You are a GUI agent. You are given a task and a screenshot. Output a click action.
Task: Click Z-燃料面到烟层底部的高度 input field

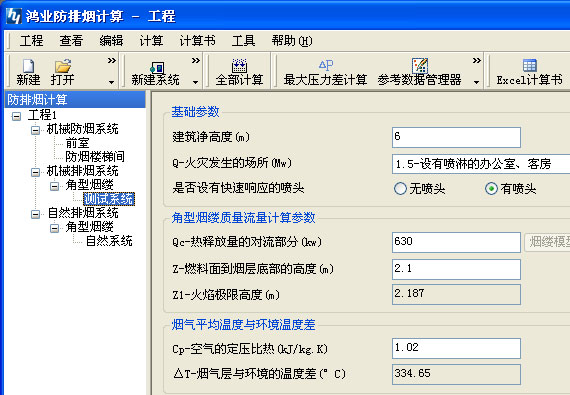tap(456, 269)
